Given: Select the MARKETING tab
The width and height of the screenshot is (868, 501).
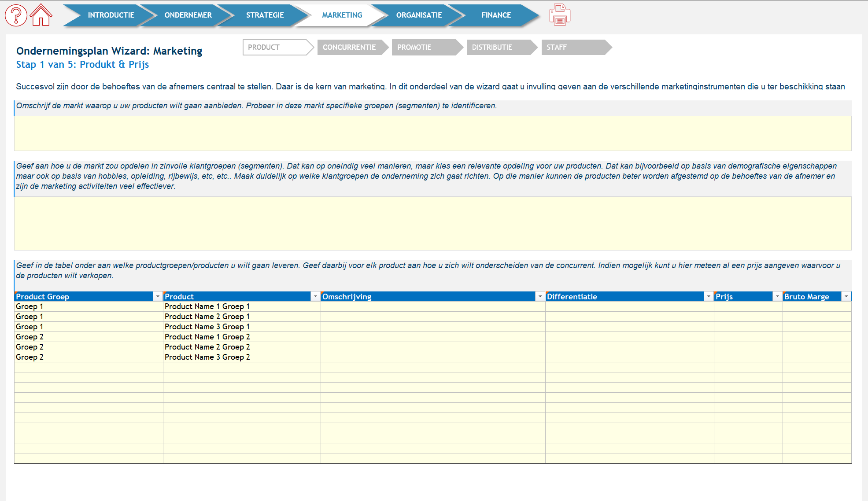Looking at the screenshot, I should click(342, 15).
